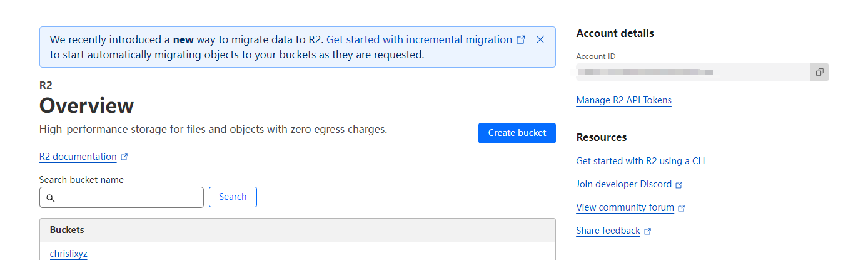868x260 pixels.
Task: Click external-link icon beside View community forum
Action: [682, 208]
